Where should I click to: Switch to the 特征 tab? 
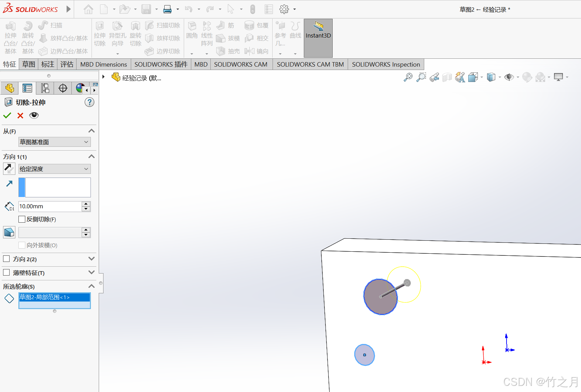coord(10,64)
